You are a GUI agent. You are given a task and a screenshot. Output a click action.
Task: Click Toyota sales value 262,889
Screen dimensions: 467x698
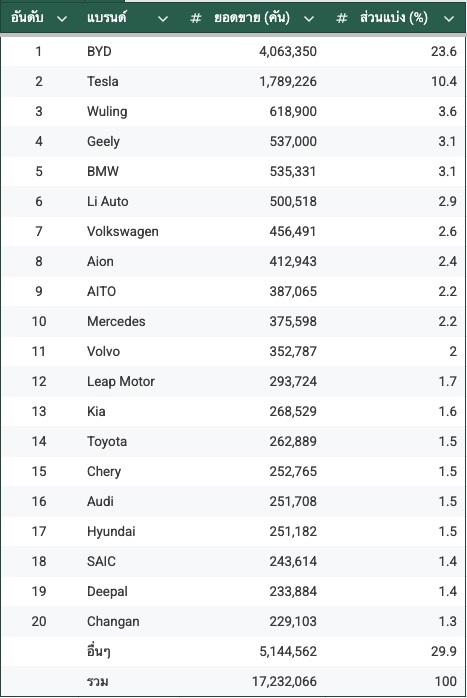(293, 442)
